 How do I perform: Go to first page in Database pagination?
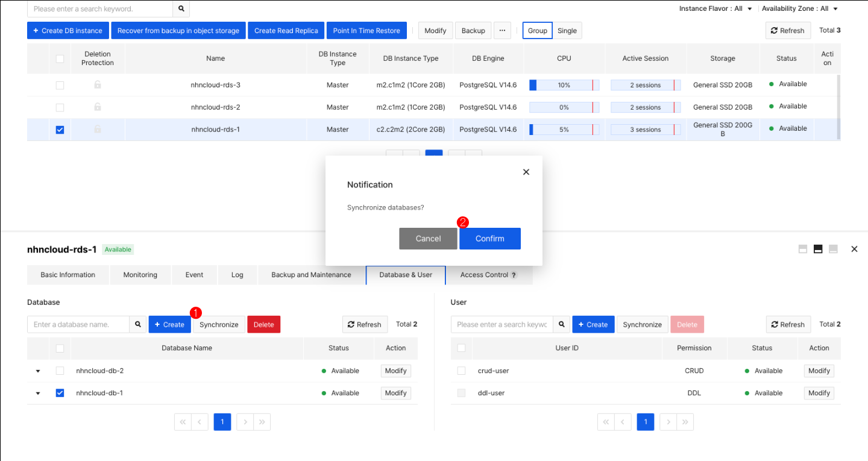coord(183,422)
